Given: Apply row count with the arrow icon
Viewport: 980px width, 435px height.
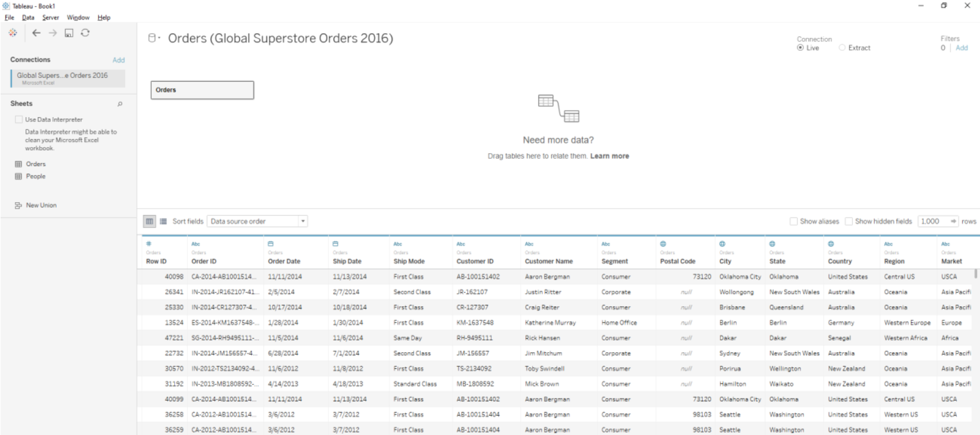Looking at the screenshot, I should click(953, 221).
